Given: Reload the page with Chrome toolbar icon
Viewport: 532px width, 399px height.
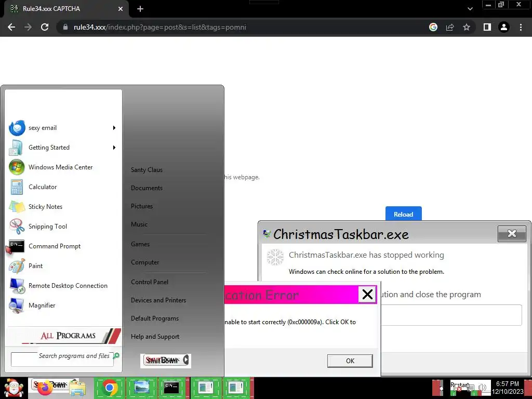Looking at the screenshot, I should (x=45, y=27).
